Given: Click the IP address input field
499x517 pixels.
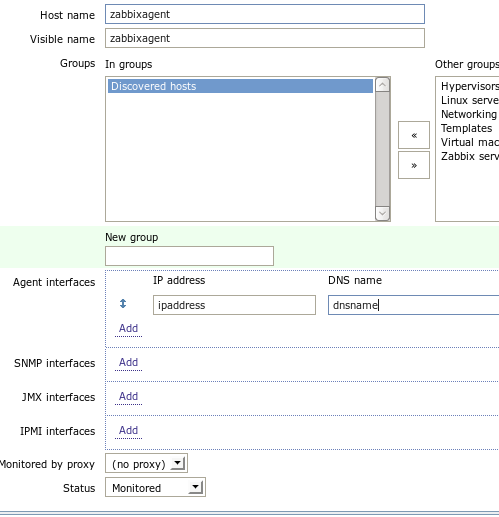Looking at the screenshot, I should (234, 305).
